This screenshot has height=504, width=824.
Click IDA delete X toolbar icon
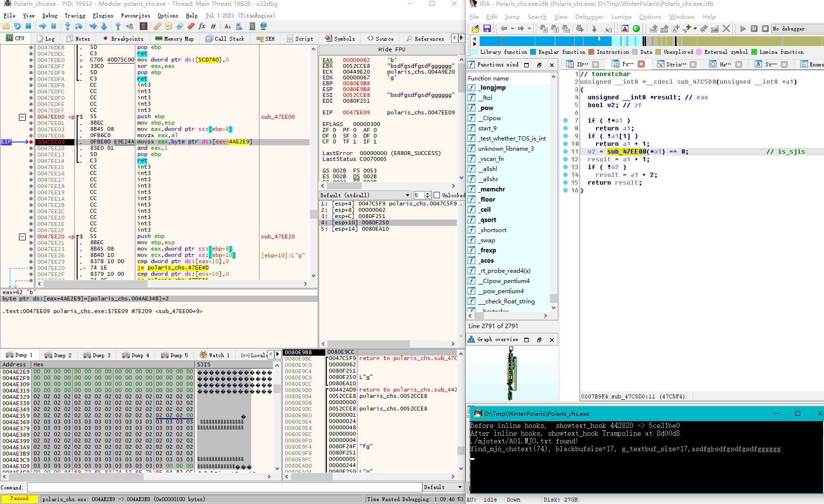pyautogui.click(x=726, y=29)
